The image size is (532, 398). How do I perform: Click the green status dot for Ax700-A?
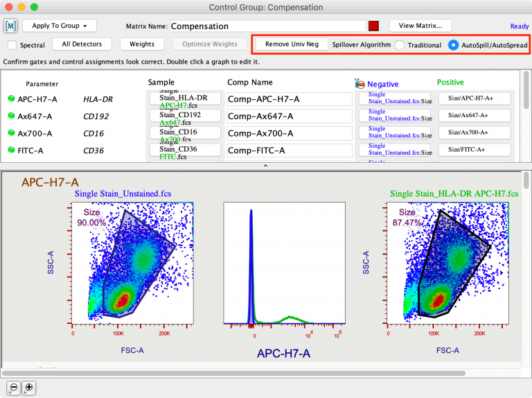pos(11,132)
